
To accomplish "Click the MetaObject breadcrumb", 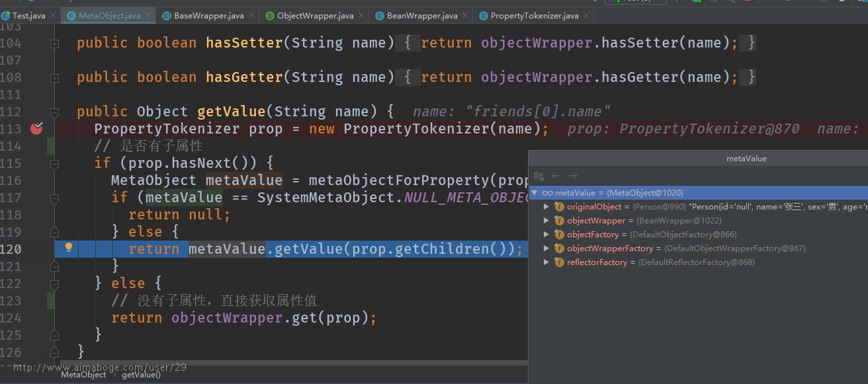I will [83, 375].
